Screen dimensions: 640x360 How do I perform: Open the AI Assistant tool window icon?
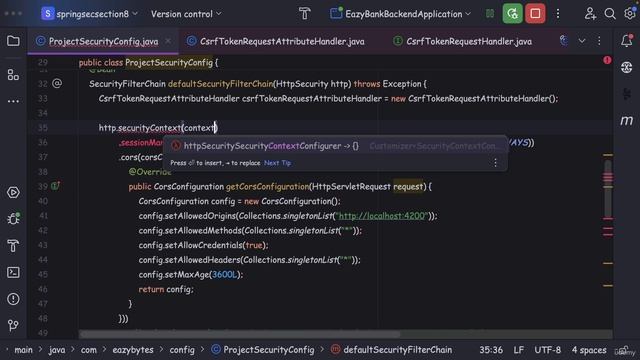627,67
